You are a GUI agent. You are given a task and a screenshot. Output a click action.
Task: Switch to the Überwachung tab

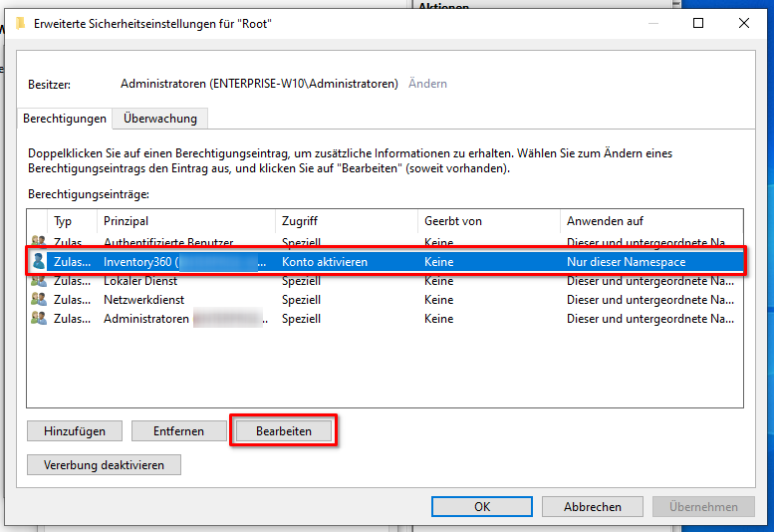click(160, 119)
